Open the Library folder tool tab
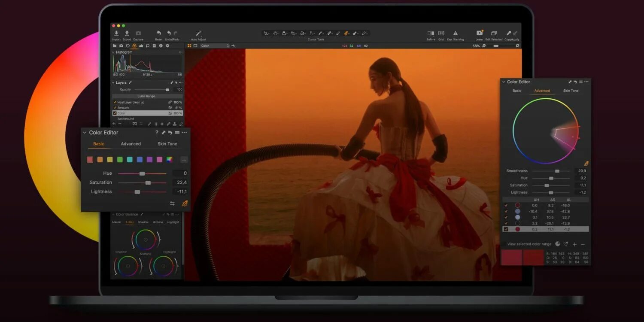The width and height of the screenshot is (644, 322). [115, 46]
